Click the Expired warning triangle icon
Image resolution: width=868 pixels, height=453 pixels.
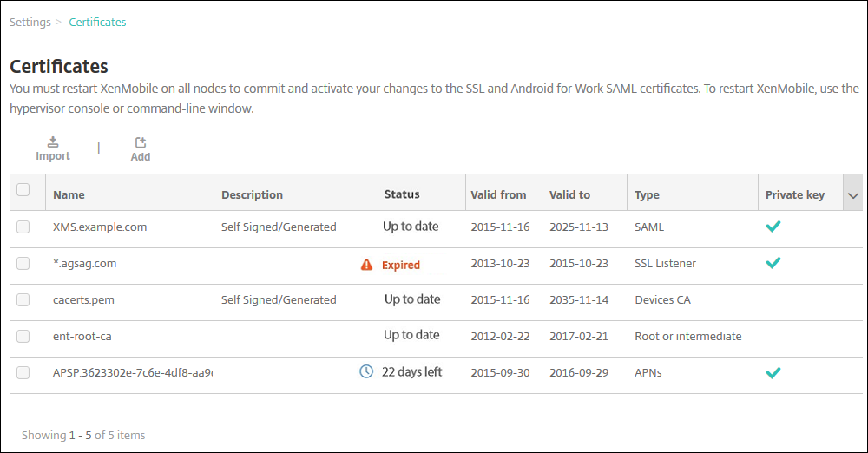coord(367,265)
